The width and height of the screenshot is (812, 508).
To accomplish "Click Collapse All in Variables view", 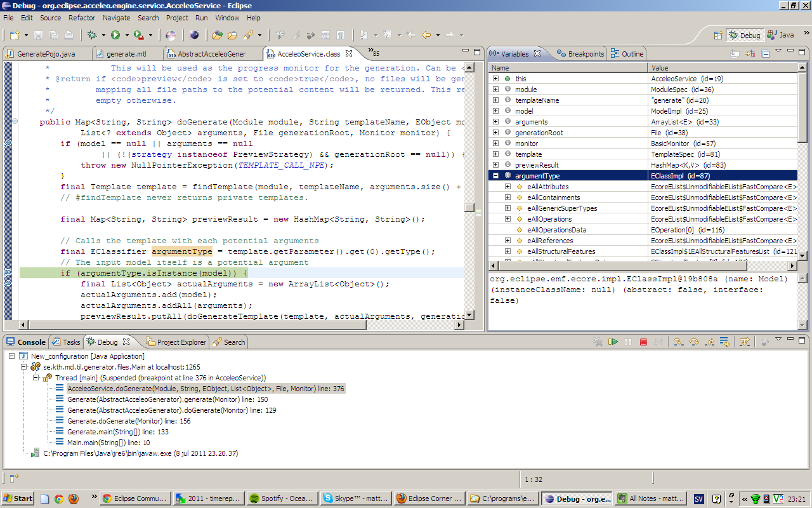I will pyautogui.click(x=766, y=54).
